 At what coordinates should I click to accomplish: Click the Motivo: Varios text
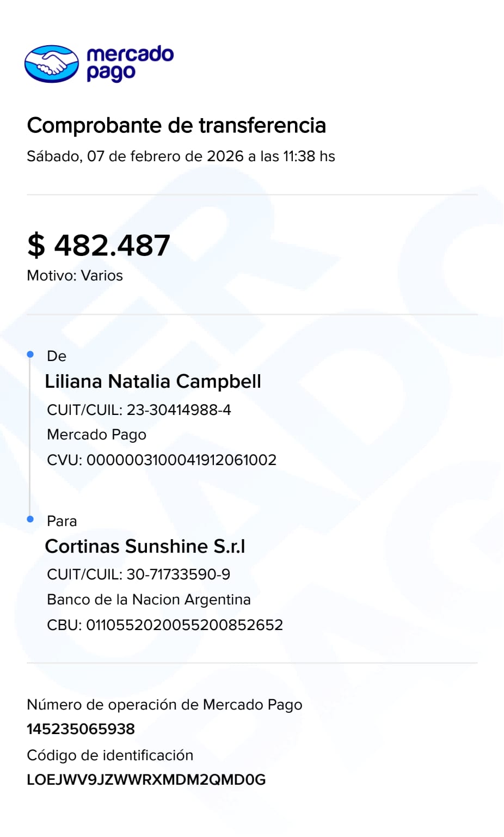point(75,276)
